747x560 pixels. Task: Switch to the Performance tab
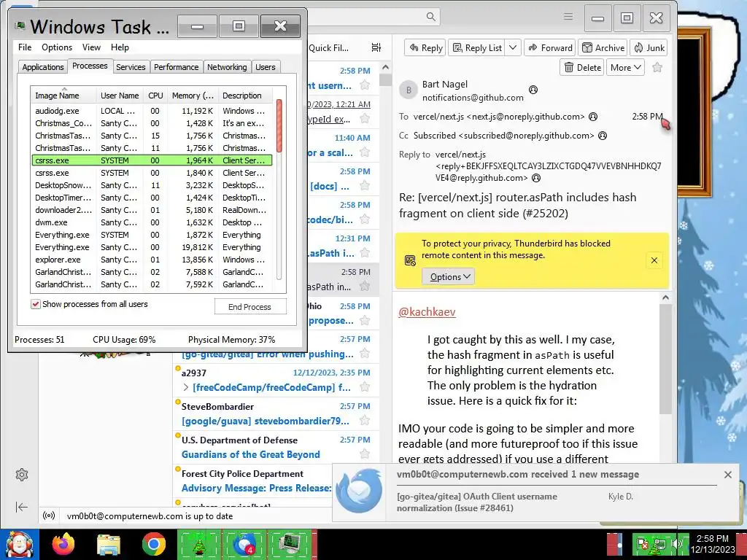click(177, 66)
